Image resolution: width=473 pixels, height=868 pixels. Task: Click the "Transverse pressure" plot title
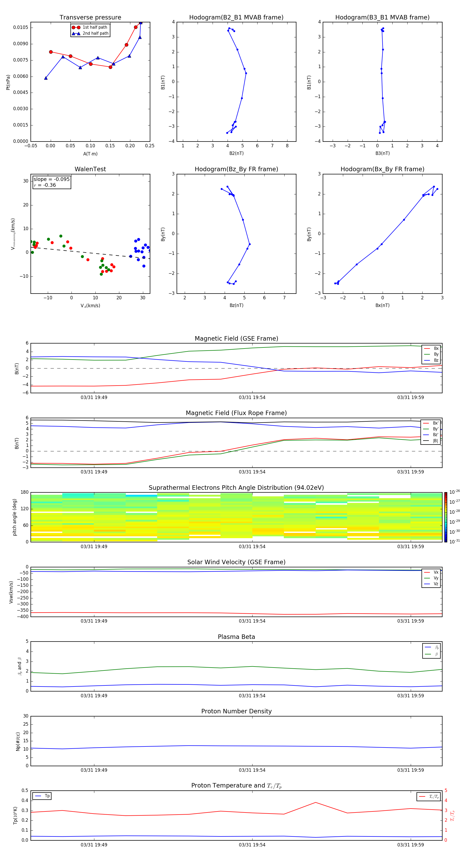coord(90,18)
